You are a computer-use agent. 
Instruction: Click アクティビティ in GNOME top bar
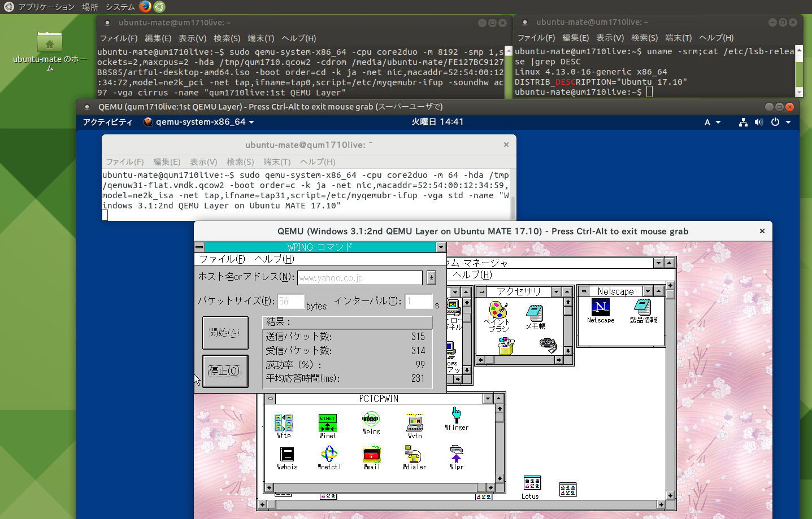click(x=107, y=122)
